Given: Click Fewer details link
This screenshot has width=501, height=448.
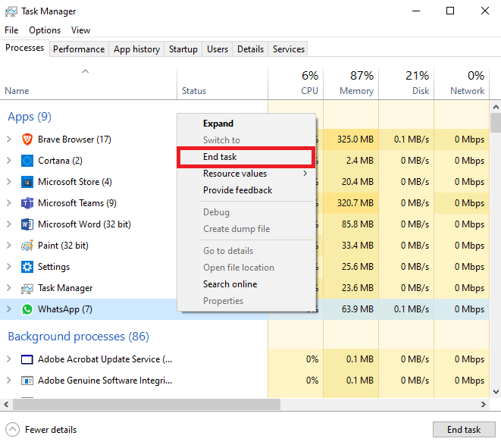Looking at the screenshot, I should [x=51, y=430].
